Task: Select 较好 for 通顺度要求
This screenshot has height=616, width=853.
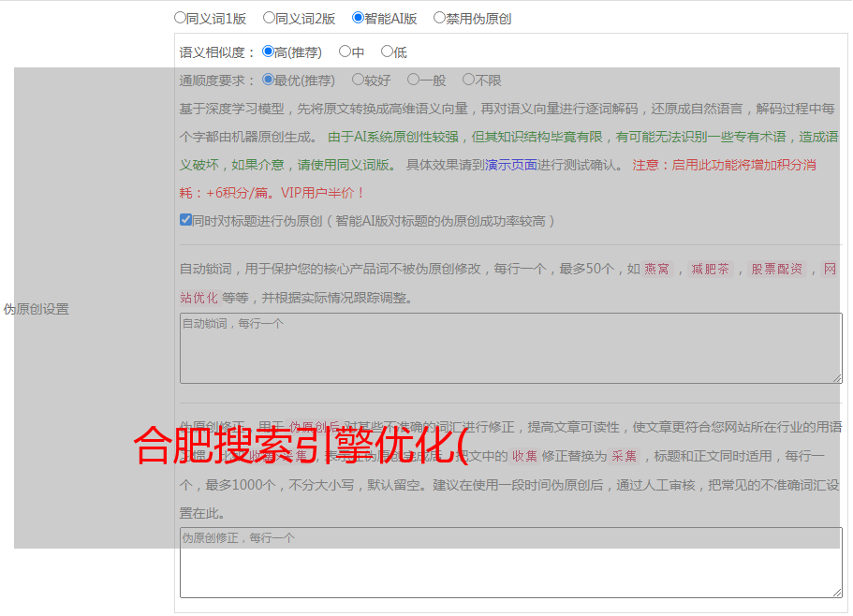Action: click(x=359, y=80)
